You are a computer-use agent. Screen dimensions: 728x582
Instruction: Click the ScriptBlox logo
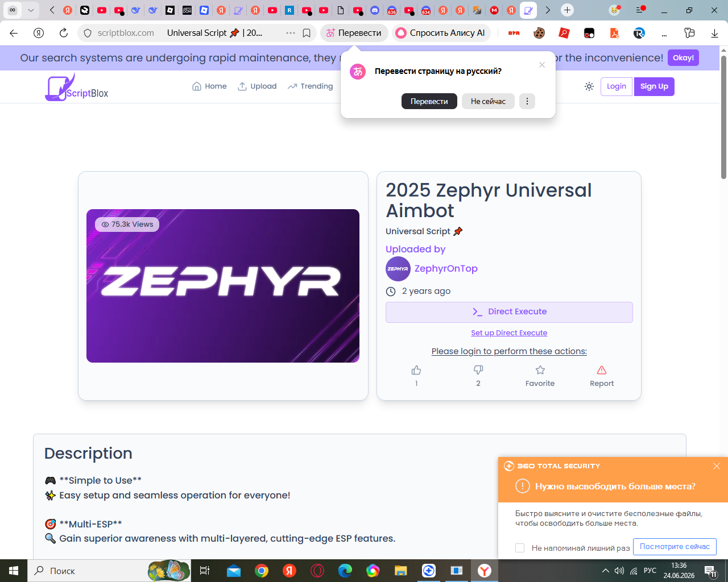pyautogui.click(x=77, y=88)
